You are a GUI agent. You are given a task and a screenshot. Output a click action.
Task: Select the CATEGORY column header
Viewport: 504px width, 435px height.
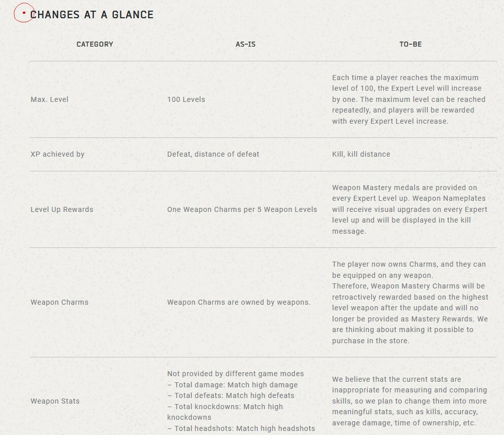[x=95, y=44]
